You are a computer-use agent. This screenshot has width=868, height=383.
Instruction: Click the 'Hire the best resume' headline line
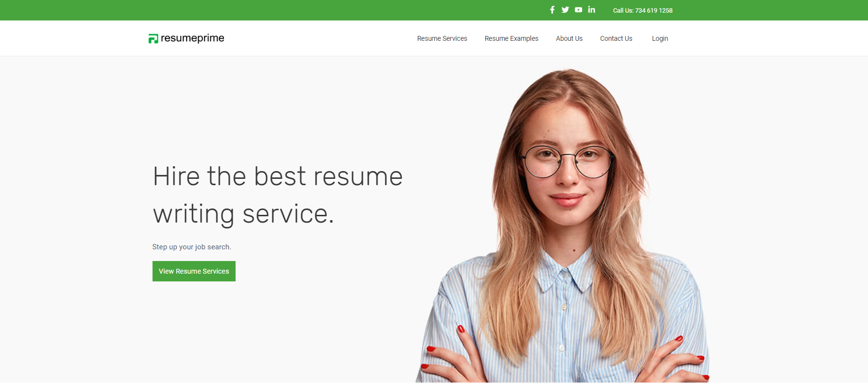point(278,176)
